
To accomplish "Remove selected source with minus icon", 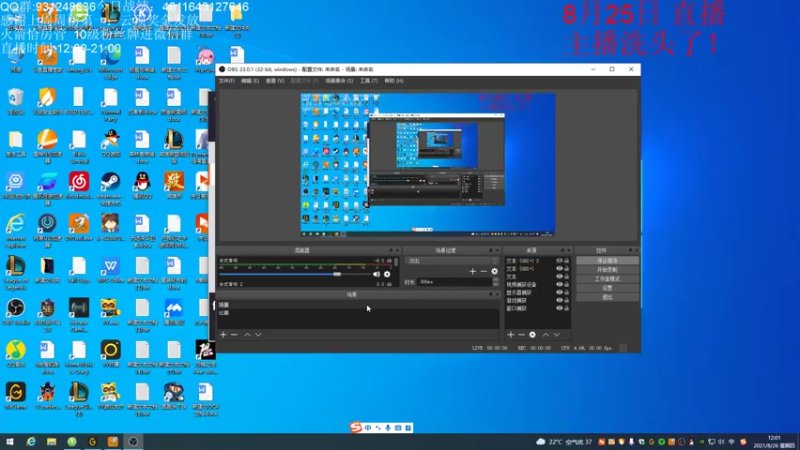I will click(x=521, y=335).
